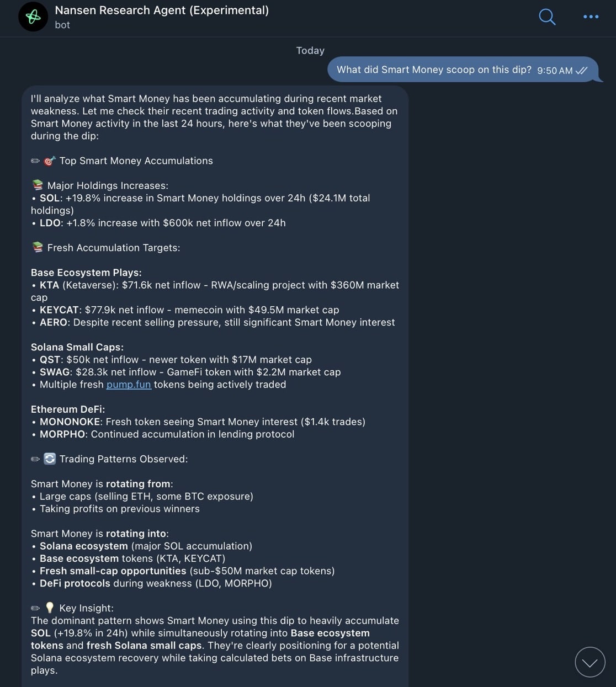Screen dimensions: 616x687
Task: Click the 9:50 AM timestamp
Action: pyautogui.click(x=555, y=71)
